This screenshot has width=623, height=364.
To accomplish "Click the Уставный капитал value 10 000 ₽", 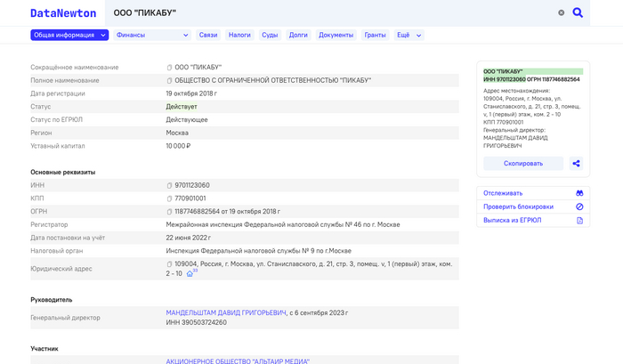I will coord(178,146).
